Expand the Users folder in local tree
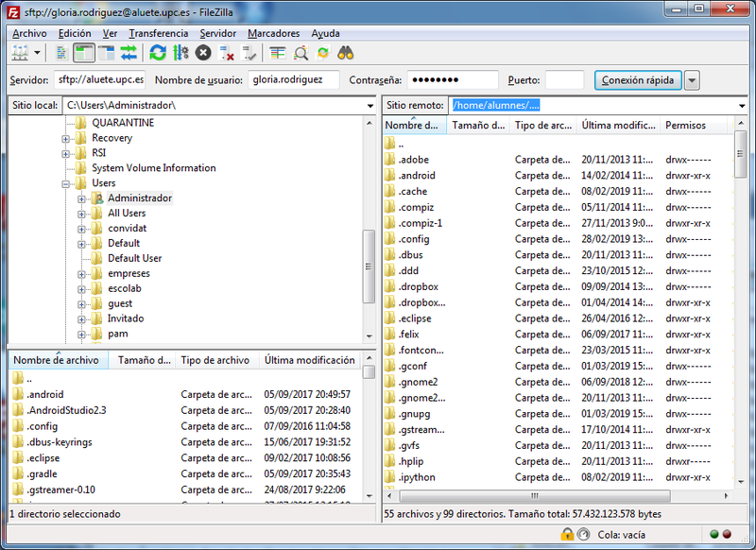Screen dimensions: 756x550 point(63,183)
